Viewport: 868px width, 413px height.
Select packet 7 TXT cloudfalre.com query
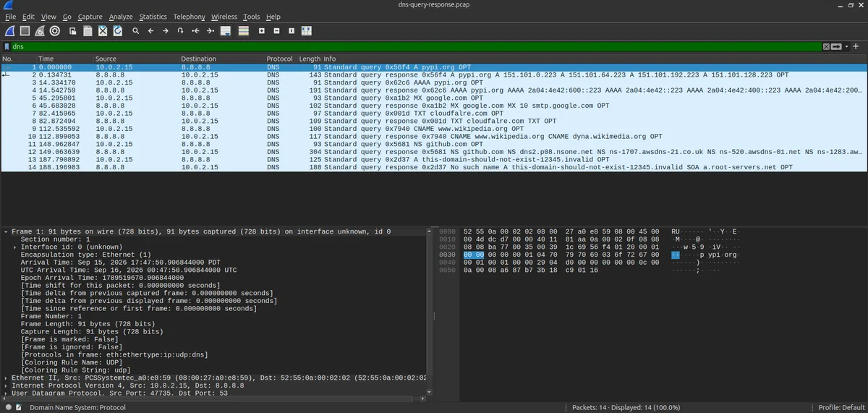[x=434, y=113]
